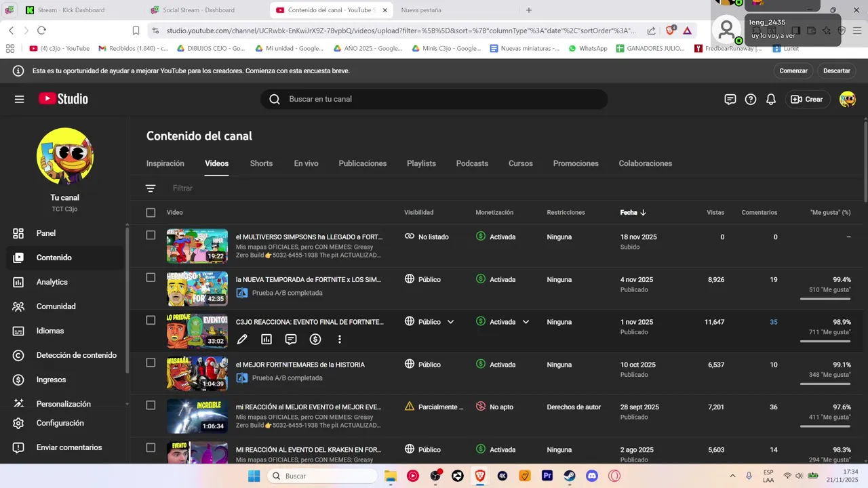Open thumbnail of MULTIVERSO SIMPSONS video
This screenshot has height=488, width=868.
pos(197,246)
